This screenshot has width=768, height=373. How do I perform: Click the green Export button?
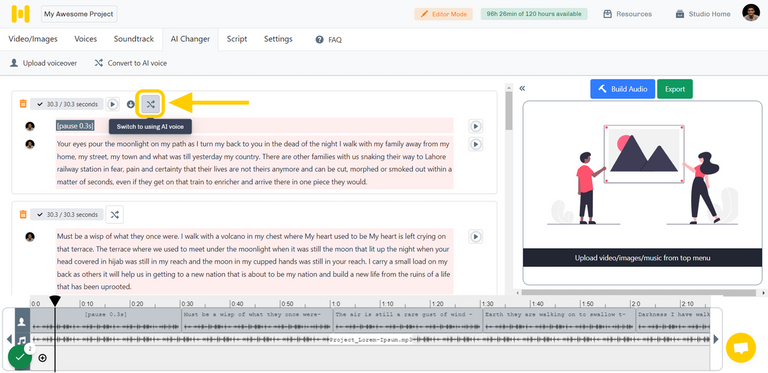(x=674, y=89)
